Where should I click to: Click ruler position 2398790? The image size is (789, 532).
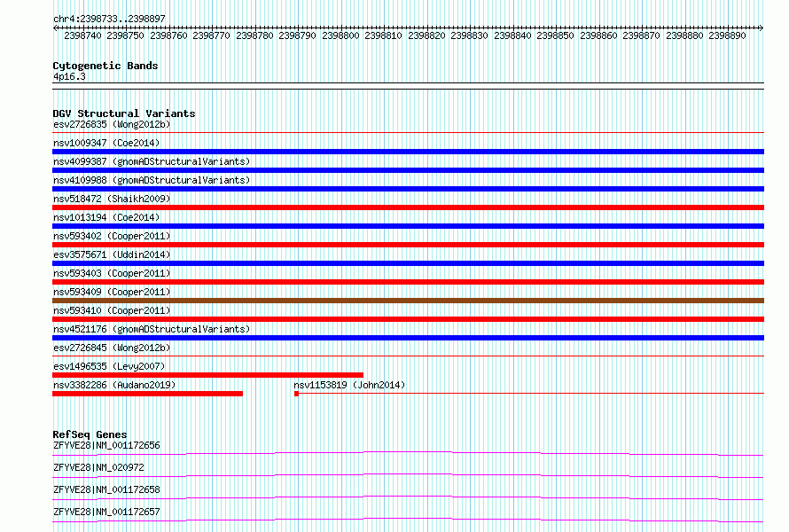(297, 35)
